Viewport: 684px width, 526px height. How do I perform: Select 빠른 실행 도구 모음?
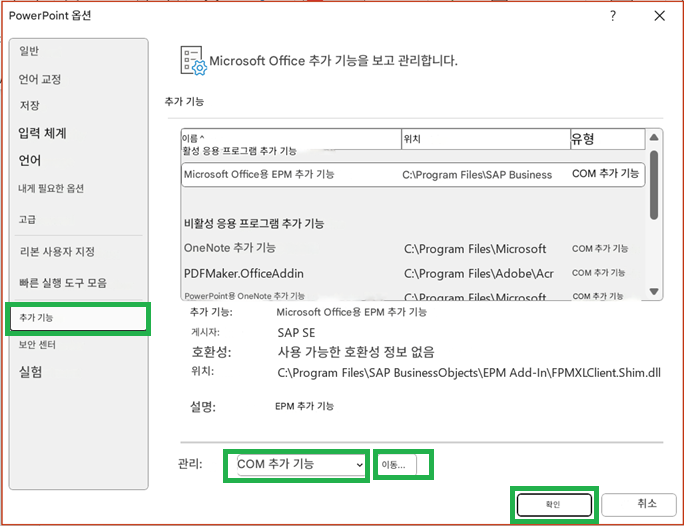point(63,283)
